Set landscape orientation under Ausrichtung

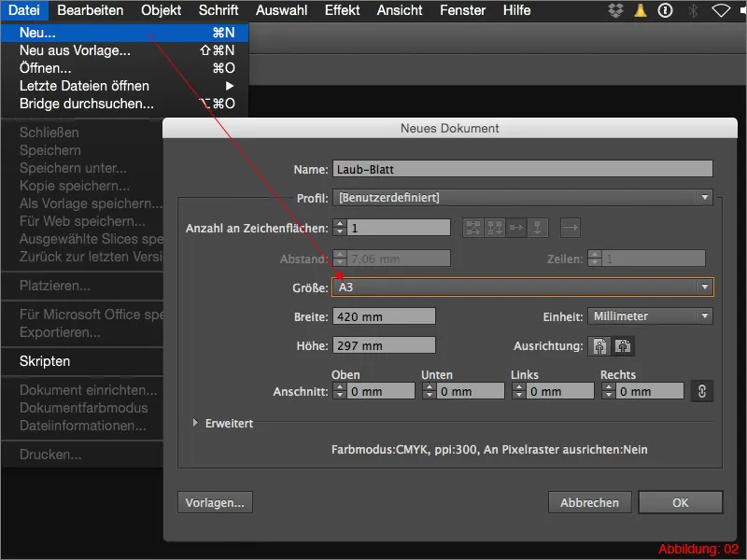[623, 346]
